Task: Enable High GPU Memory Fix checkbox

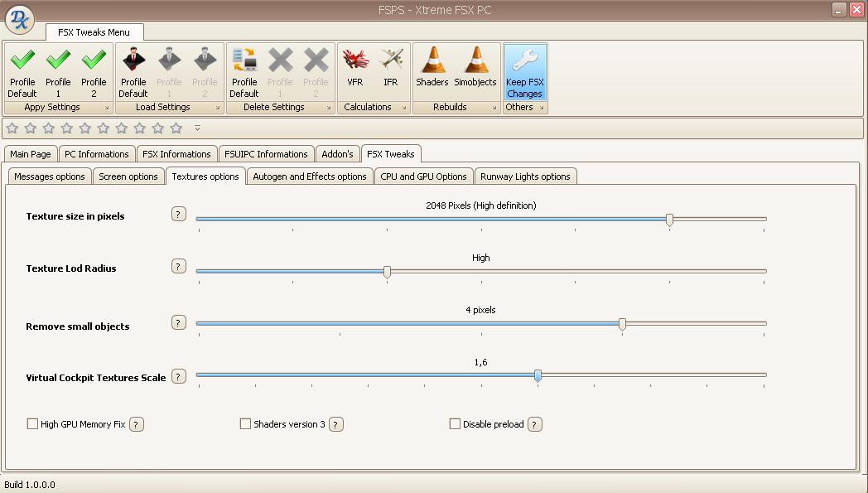Action: (32, 423)
